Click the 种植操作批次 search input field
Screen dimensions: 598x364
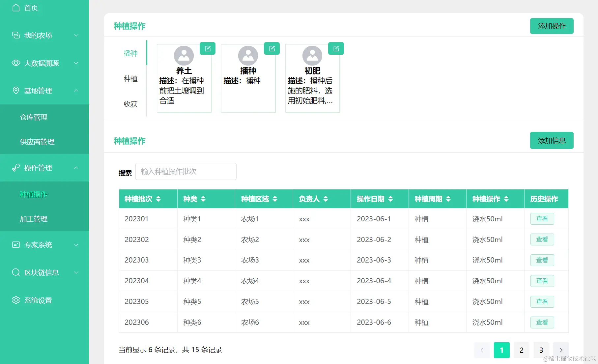pos(185,171)
